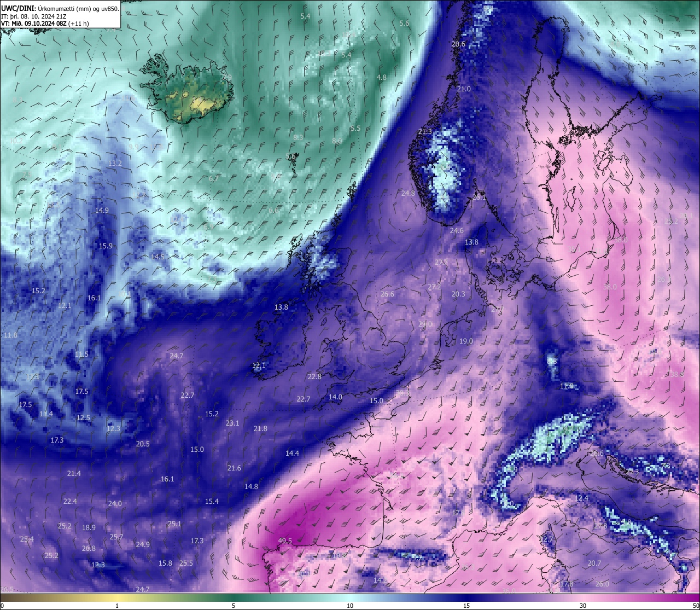Click the 24.6 map value

457,230
